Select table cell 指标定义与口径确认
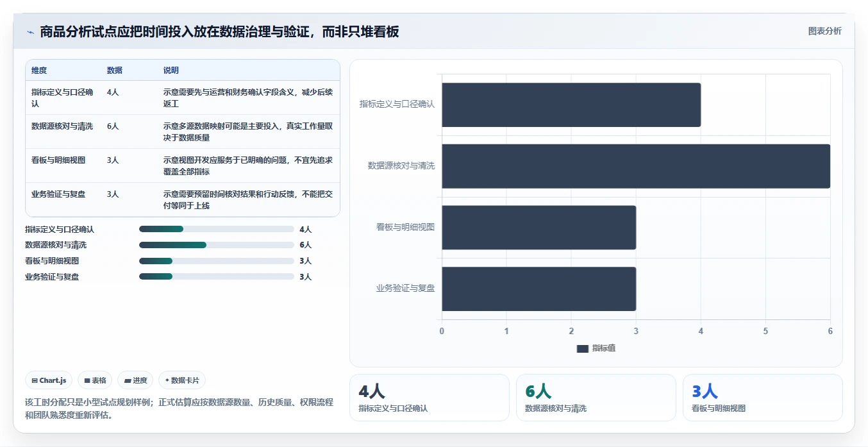 62,97
